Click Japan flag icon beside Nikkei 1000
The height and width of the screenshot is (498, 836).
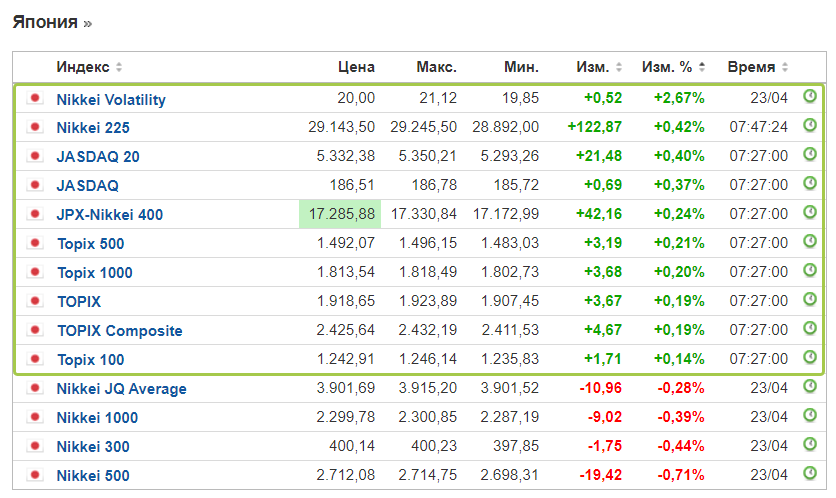pyautogui.click(x=35, y=416)
